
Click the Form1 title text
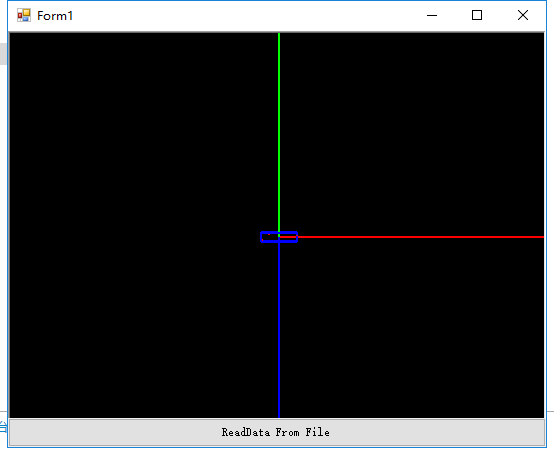point(55,16)
